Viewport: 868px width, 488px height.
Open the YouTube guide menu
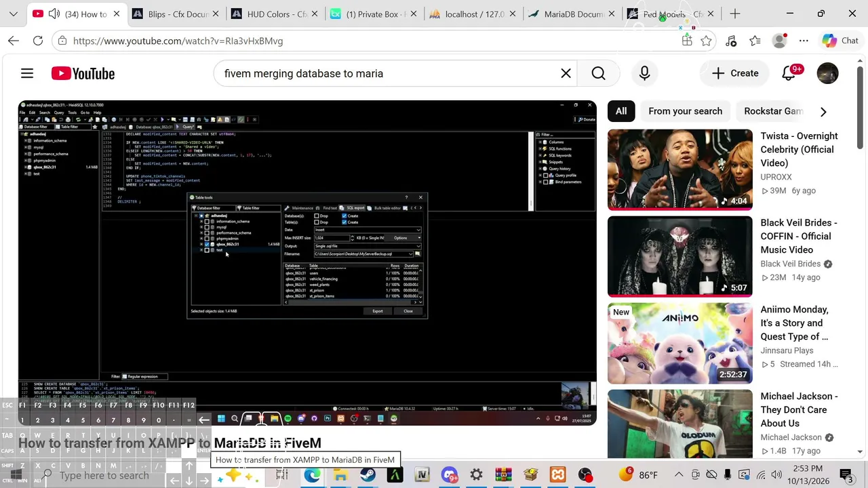[x=27, y=73]
